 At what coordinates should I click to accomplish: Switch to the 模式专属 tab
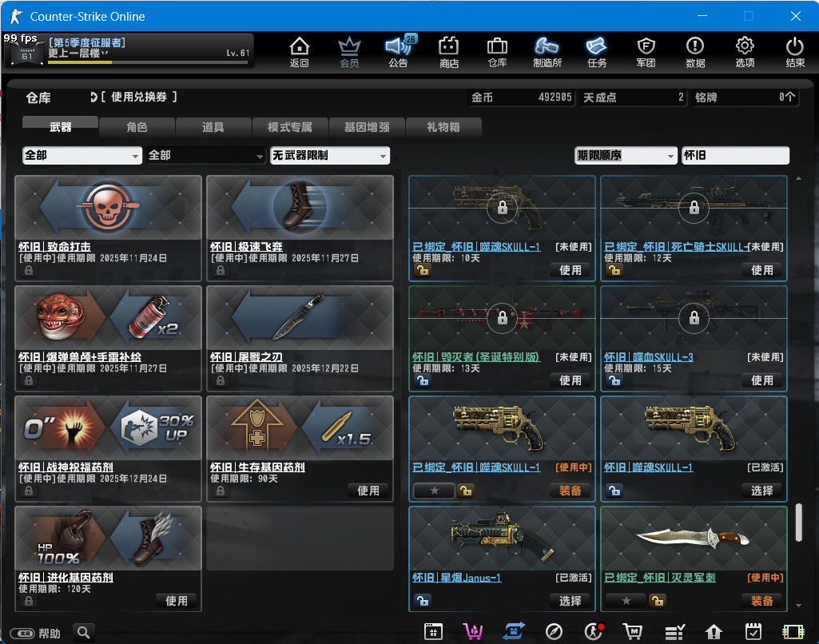(290, 127)
